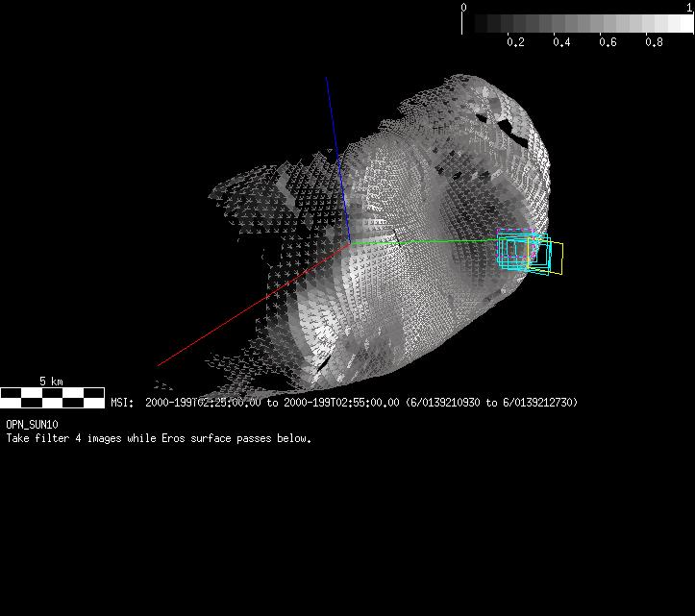Click the "5 km" scale label

(x=51, y=382)
